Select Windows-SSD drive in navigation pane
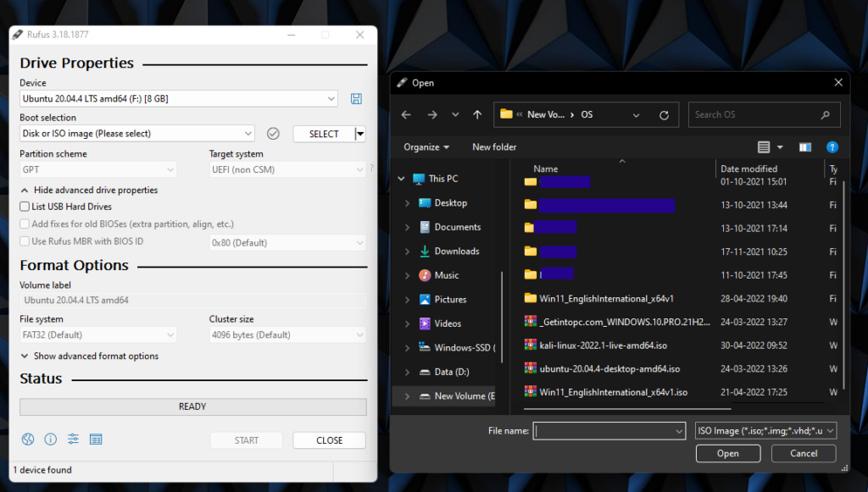This screenshot has width=868, height=492. 457,348
